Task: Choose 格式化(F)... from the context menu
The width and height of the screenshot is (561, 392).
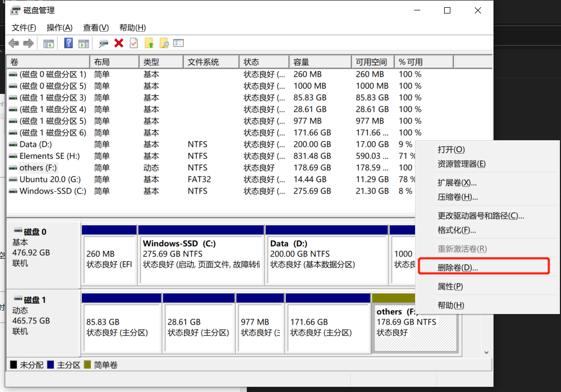Action: (487, 230)
